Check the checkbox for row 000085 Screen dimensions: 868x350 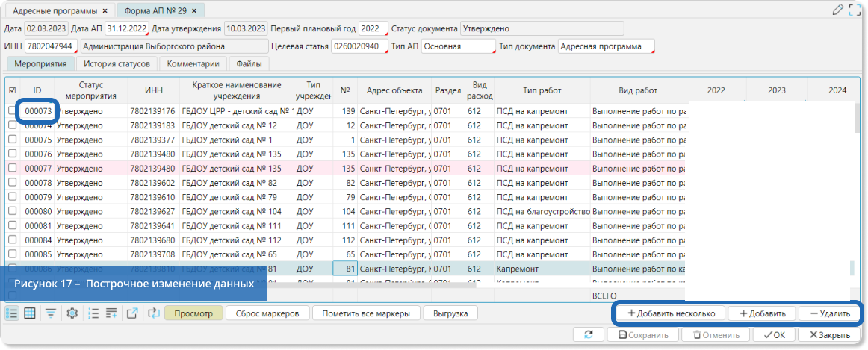(12, 255)
